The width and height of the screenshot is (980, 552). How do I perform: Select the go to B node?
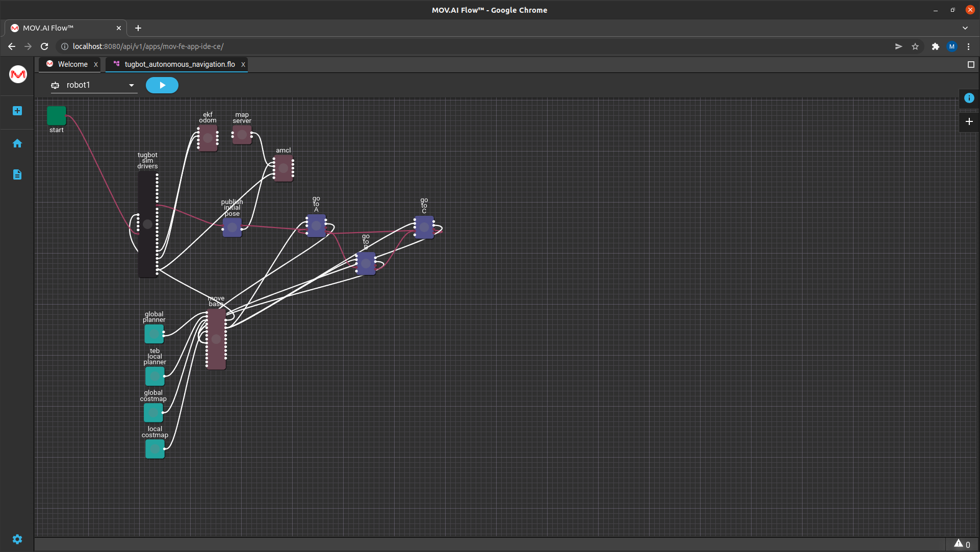[x=366, y=264]
